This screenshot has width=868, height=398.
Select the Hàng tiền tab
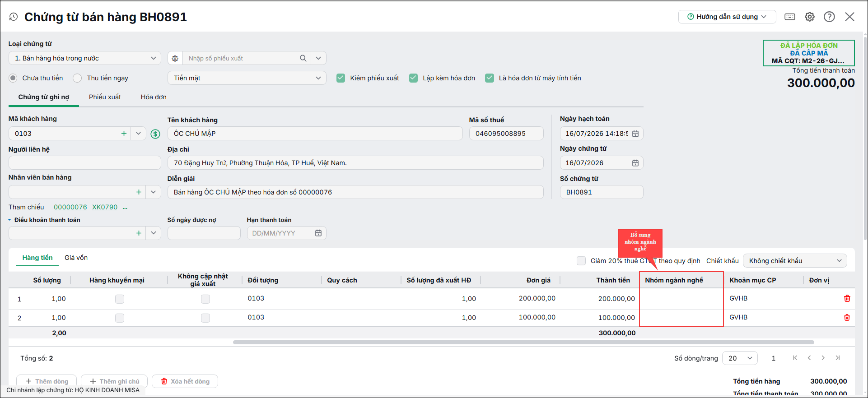click(x=37, y=258)
